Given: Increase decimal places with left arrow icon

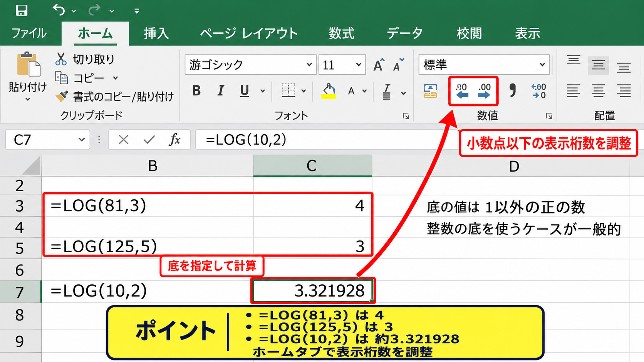Looking at the screenshot, I should 462,91.
